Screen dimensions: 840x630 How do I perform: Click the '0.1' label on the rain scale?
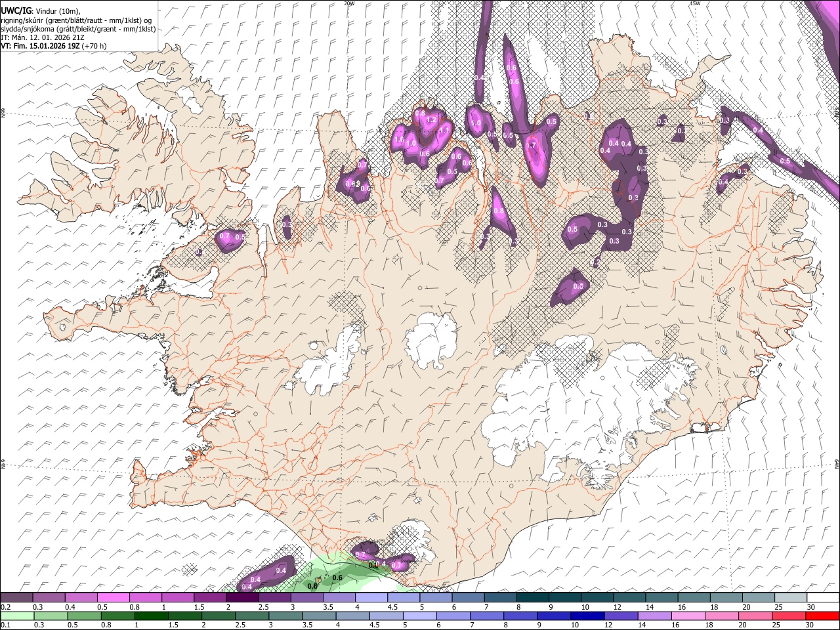[5, 625]
